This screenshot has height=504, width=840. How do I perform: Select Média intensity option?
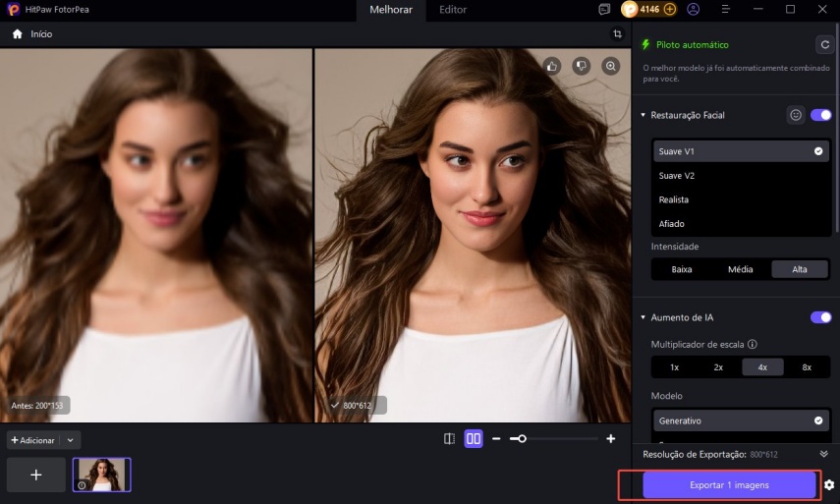(741, 269)
